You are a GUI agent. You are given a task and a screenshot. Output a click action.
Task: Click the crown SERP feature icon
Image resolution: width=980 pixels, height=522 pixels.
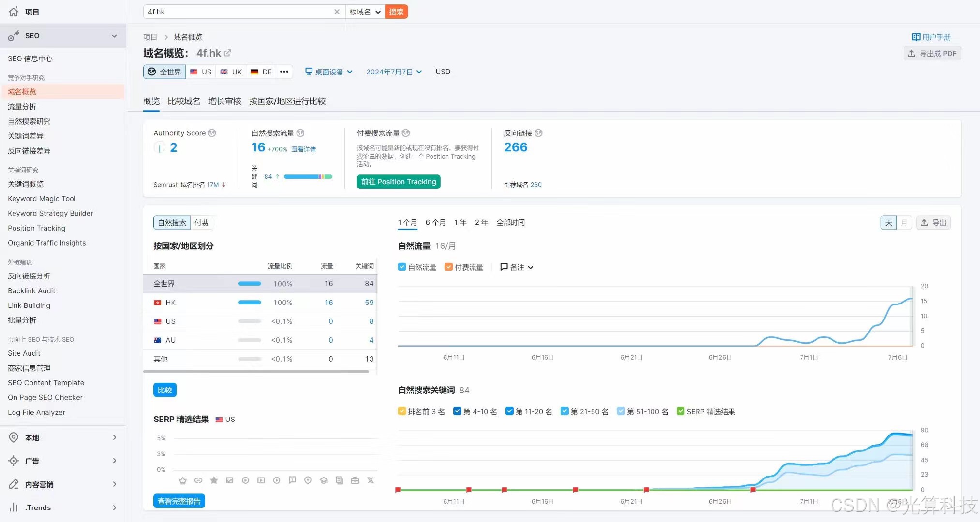[182, 480]
